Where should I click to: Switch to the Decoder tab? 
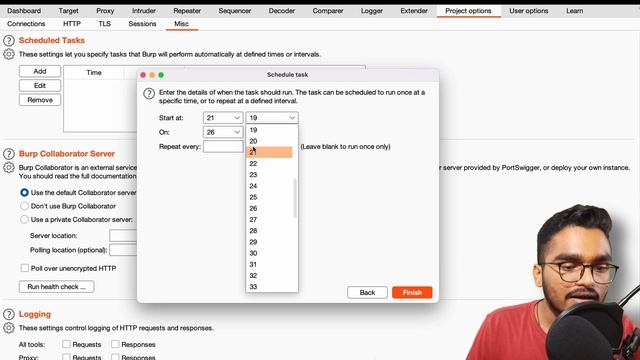pyautogui.click(x=282, y=11)
